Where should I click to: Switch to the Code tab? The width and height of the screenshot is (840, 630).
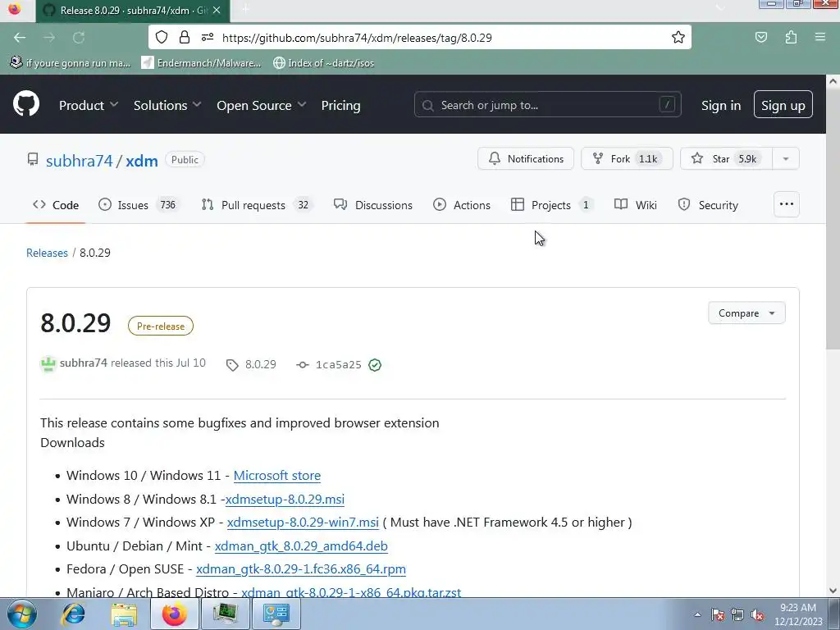[56, 204]
